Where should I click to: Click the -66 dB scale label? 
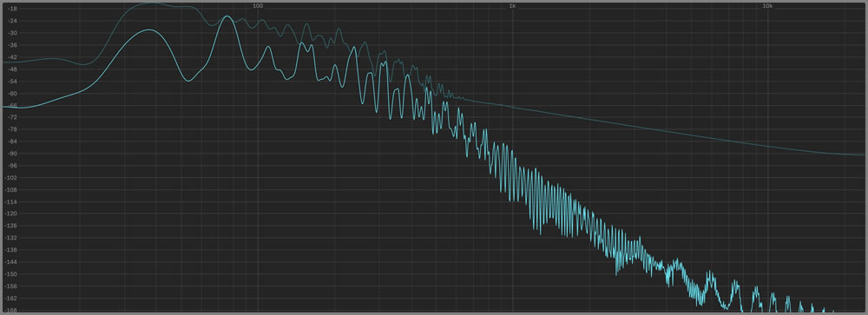[x=12, y=105]
